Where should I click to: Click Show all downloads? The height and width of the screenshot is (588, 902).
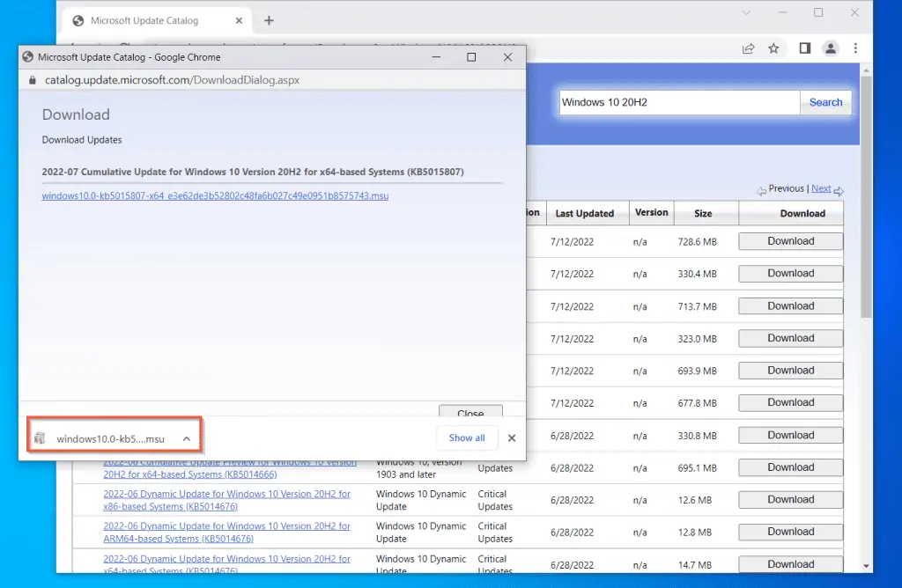(x=467, y=438)
